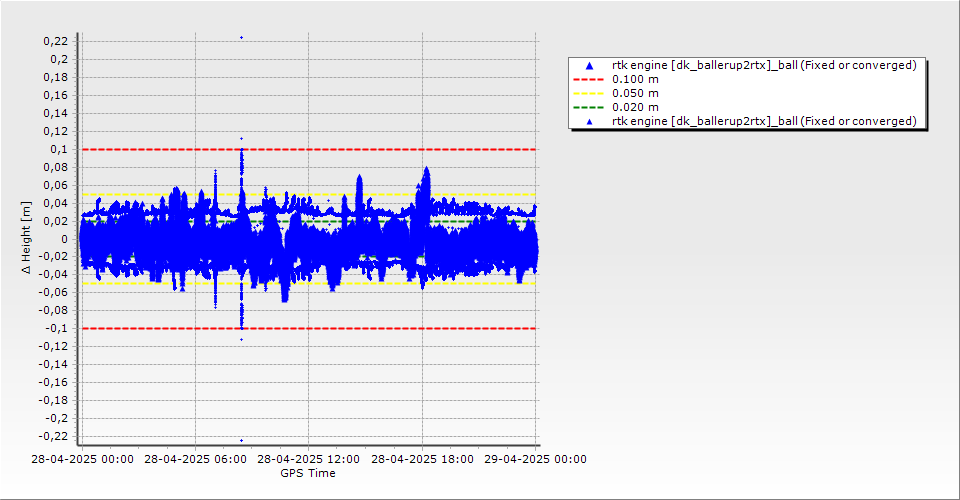Click the '0.100 m' legend label

[x=636, y=80]
